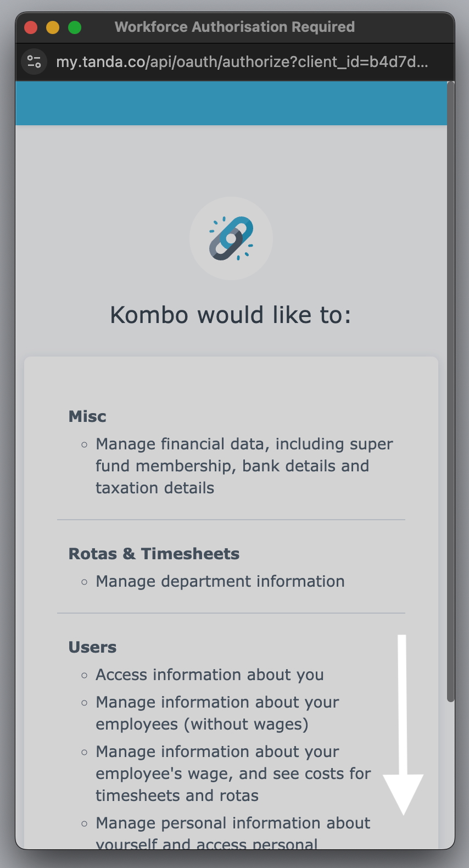Screen dimensions: 469x868
Task: Click the "employees (without wages)" permission item
Action: coord(217,713)
